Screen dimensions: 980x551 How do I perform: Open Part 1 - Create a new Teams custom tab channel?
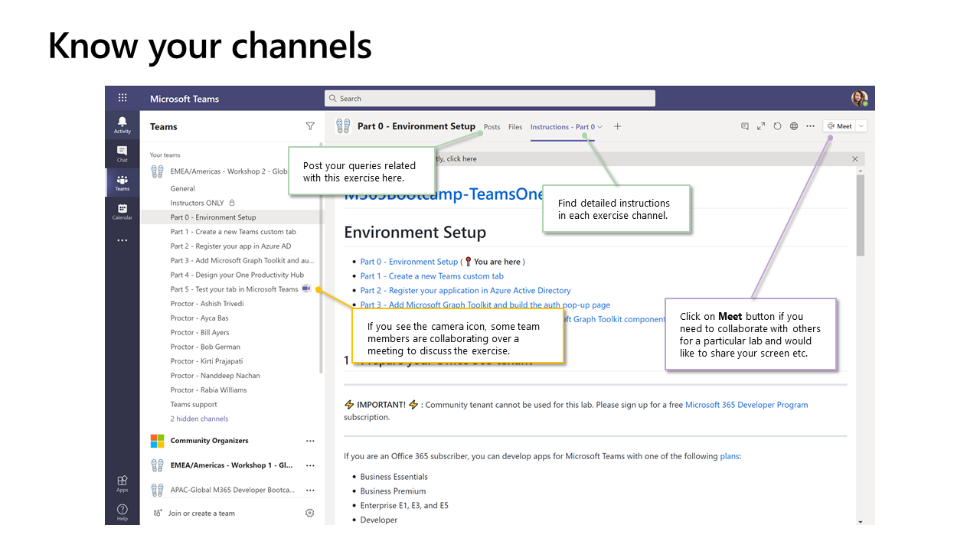tap(234, 232)
